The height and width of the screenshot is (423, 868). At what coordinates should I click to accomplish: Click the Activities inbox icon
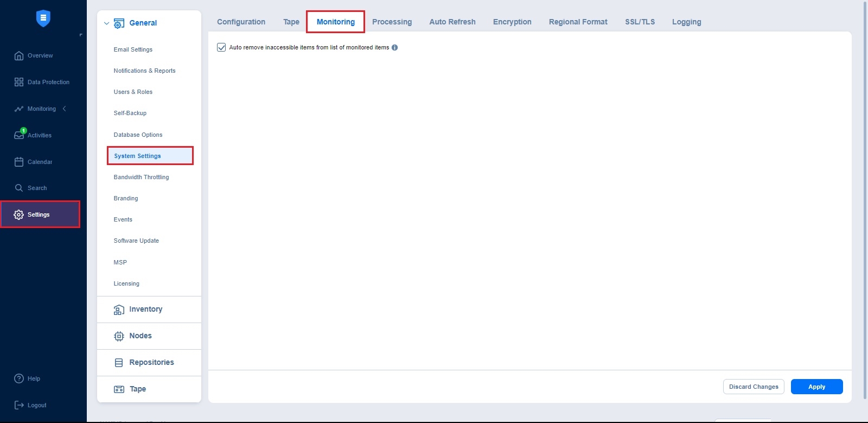(x=19, y=135)
